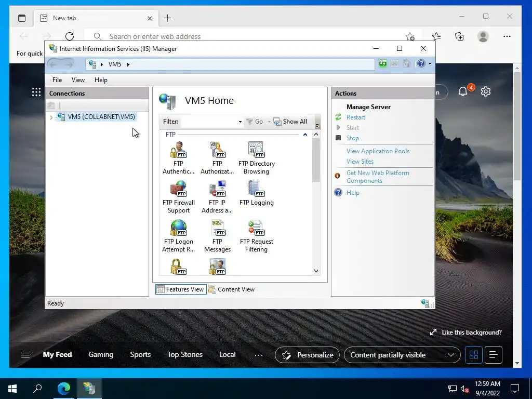Switch to Content View tab
The width and height of the screenshot is (532, 399).
pyautogui.click(x=232, y=289)
